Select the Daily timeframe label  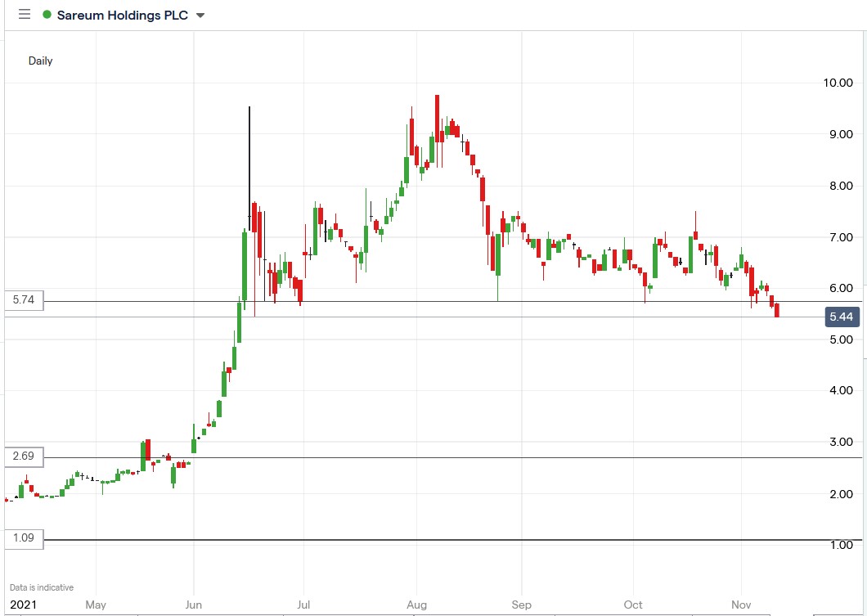coord(40,61)
